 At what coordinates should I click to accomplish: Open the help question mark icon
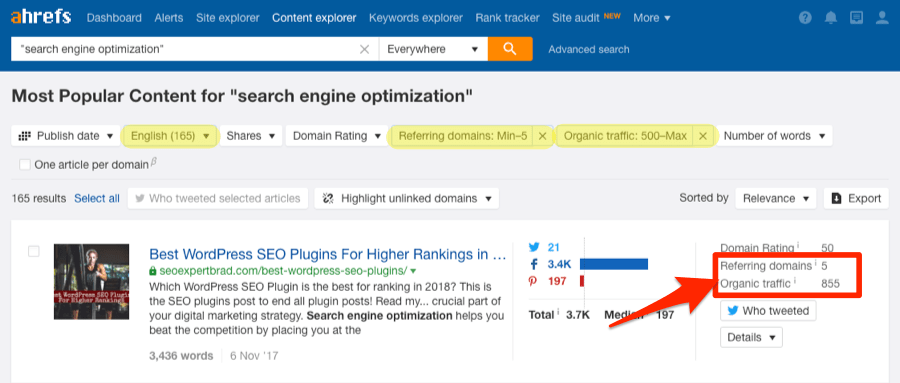pyautogui.click(x=805, y=18)
